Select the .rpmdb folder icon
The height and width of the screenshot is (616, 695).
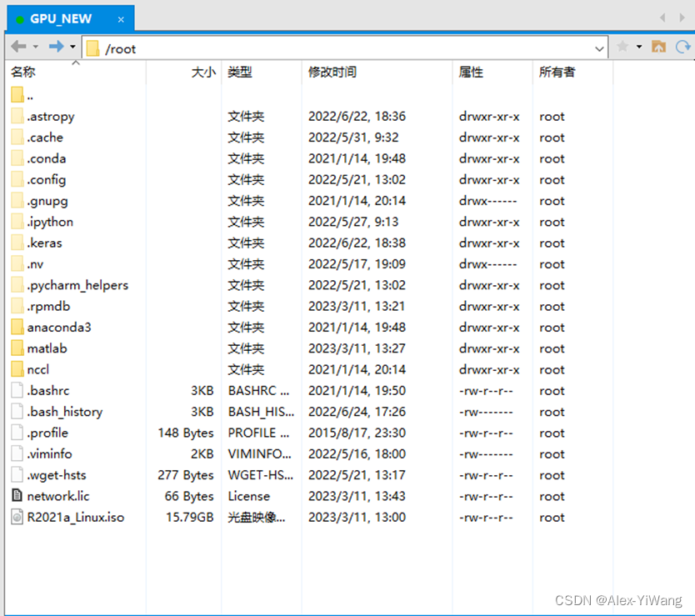pyautogui.click(x=17, y=306)
